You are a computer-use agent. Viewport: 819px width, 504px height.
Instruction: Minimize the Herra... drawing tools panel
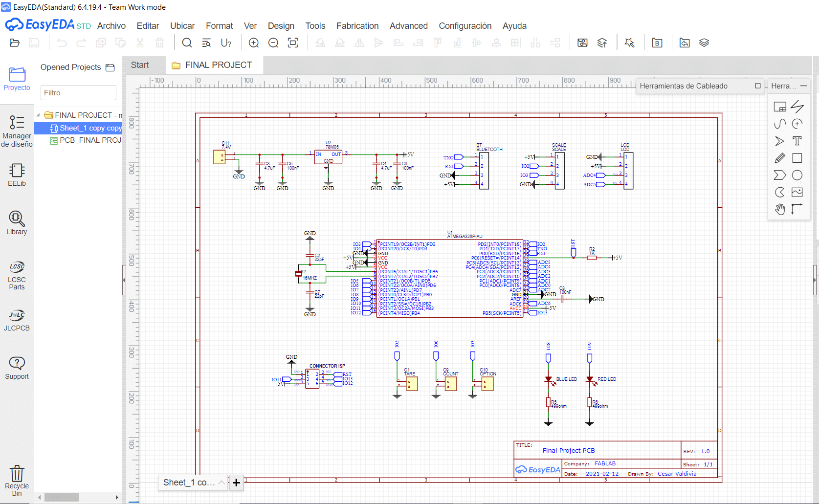(803, 86)
